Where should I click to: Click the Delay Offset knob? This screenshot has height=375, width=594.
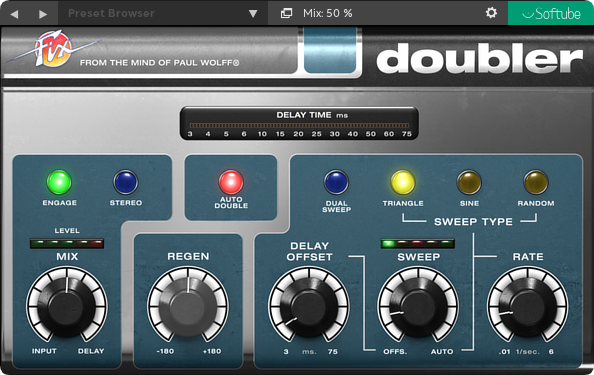tap(309, 306)
